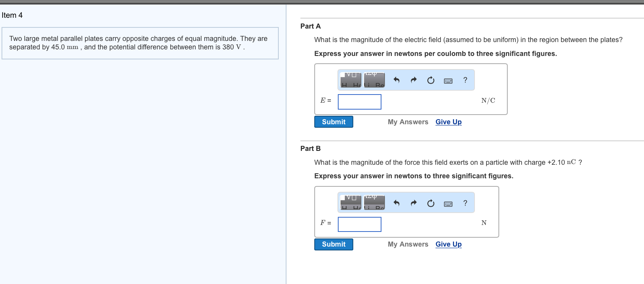Open the keyboard icon in Part B toolbar
This screenshot has width=644, height=284.
coord(448,203)
